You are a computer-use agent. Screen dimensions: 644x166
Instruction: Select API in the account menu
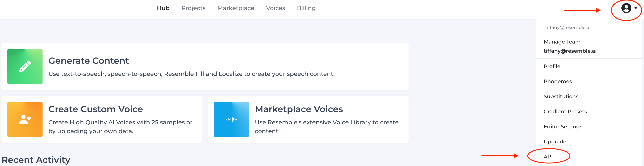(x=548, y=156)
